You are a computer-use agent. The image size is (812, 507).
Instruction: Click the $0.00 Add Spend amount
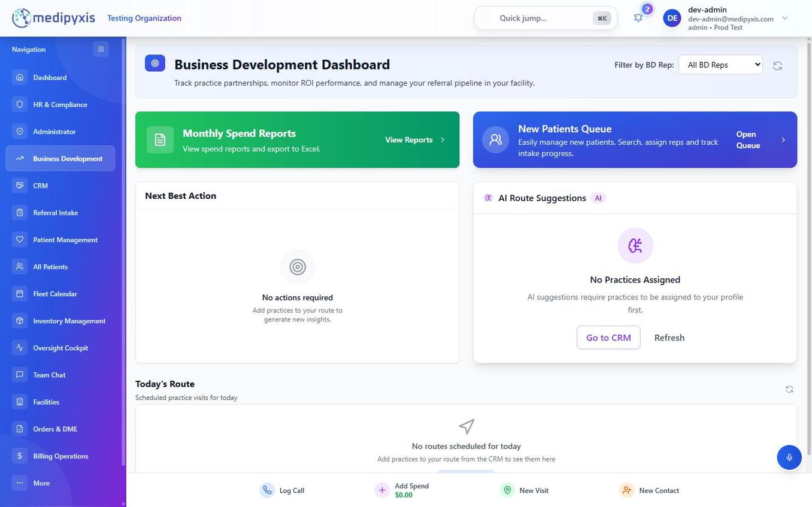(404, 495)
